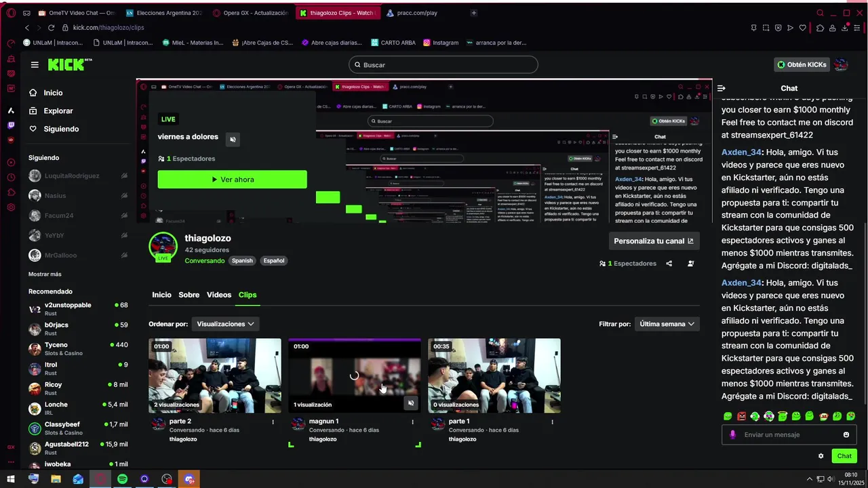Click the Opera menu logo icon
868x488 pixels.
(11, 13)
